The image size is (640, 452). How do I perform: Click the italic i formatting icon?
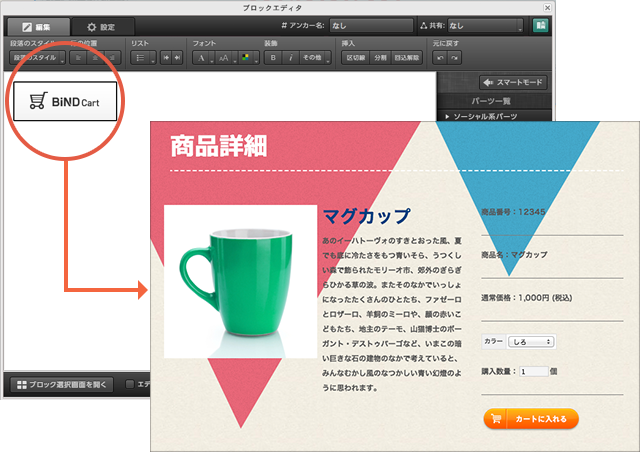click(289, 58)
